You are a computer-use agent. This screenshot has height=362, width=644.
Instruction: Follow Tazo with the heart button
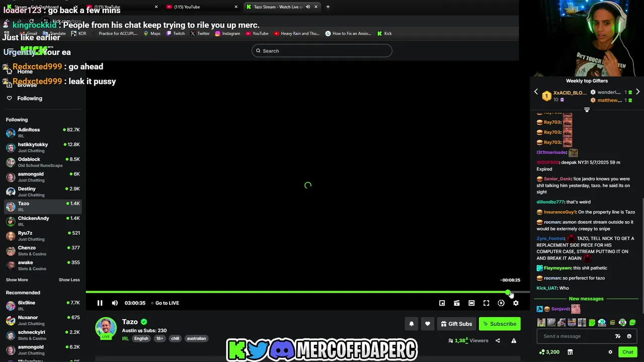click(428, 324)
